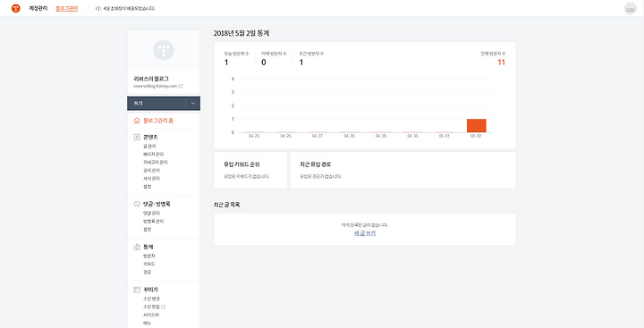Click the 댓글·방명록 speech bubble icon
644x328 pixels.
137,204
